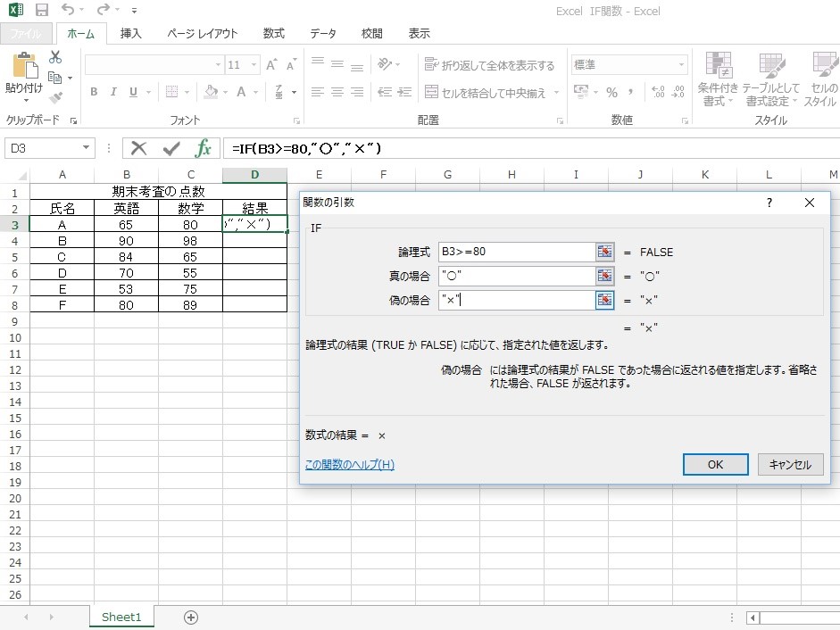This screenshot has width=840, height=630.
Task: Toggle 折り返して全体を表示する wrap text
Action: pyautogui.click(x=489, y=65)
